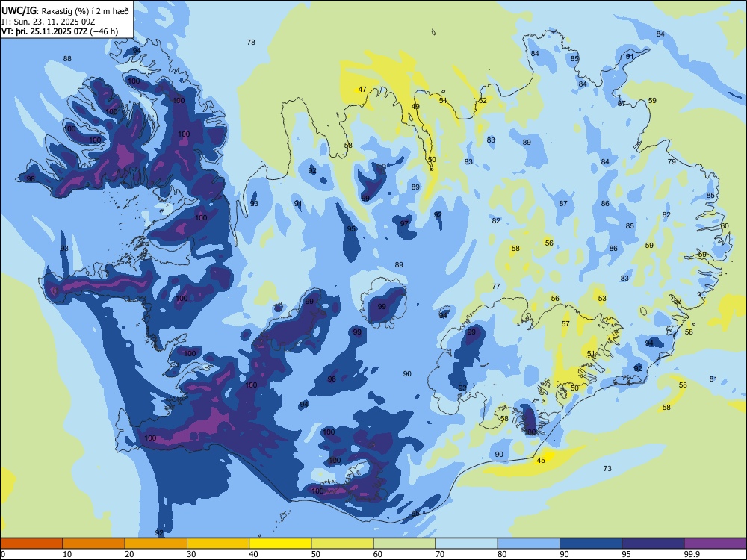Viewport: 747px width, 560px height.
Task: Click the humidity value '47' on the map
Action: pos(362,89)
